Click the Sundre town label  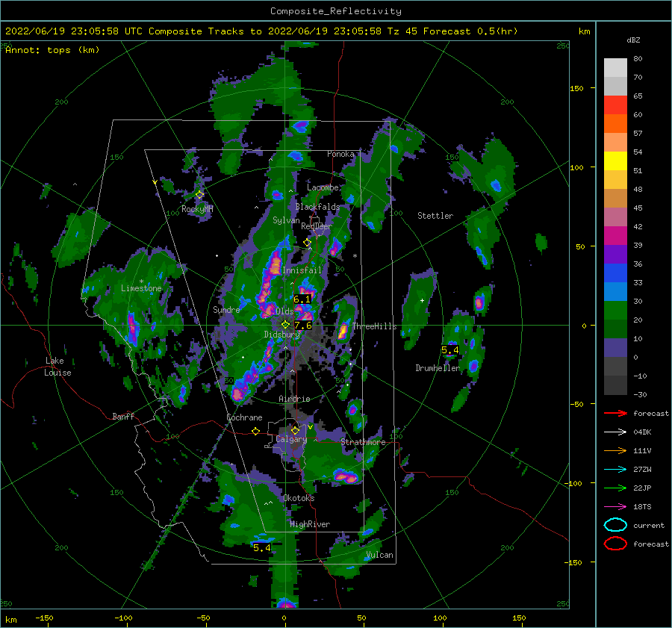[226, 309]
